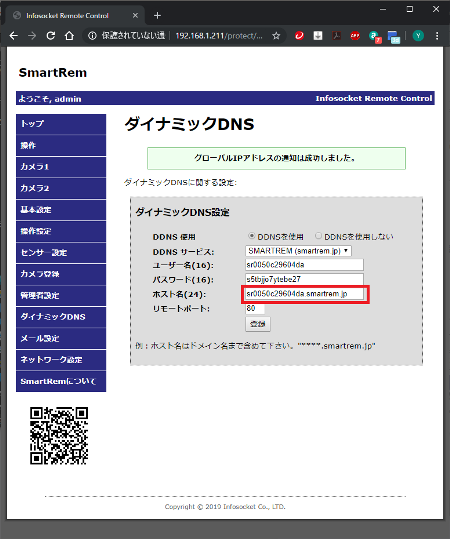Open the 基本設定 menu item
This screenshot has height=539, width=450.
coord(61,210)
